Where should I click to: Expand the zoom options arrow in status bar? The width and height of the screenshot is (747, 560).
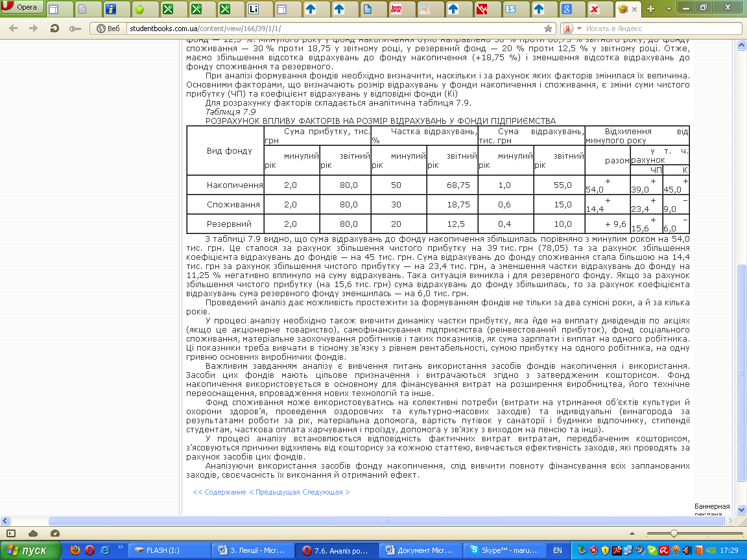click(x=632, y=533)
